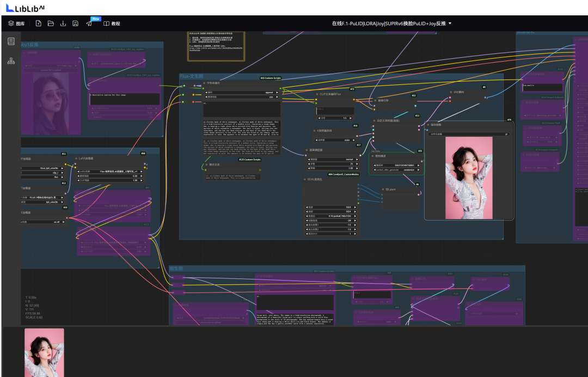Image resolution: width=588 pixels, height=377 pixels.
Task: Increase CLIP强度 1.00 with right arrow
Action: pyautogui.click(x=142, y=180)
